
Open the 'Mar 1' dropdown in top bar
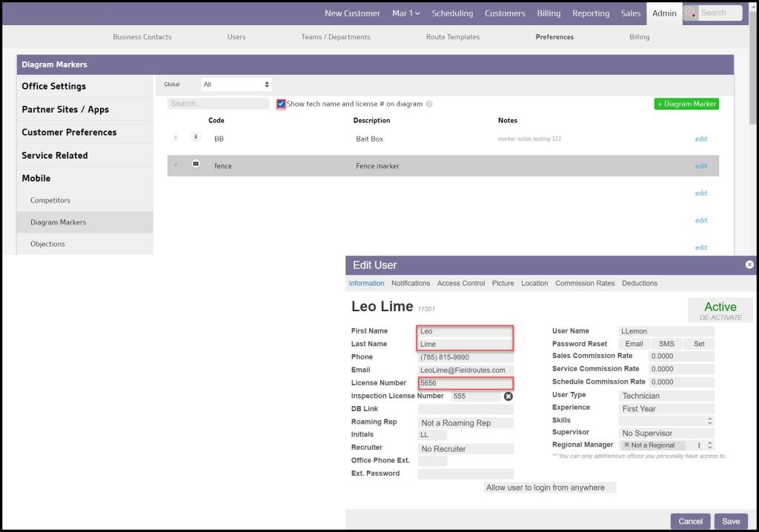click(x=405, y=13)
